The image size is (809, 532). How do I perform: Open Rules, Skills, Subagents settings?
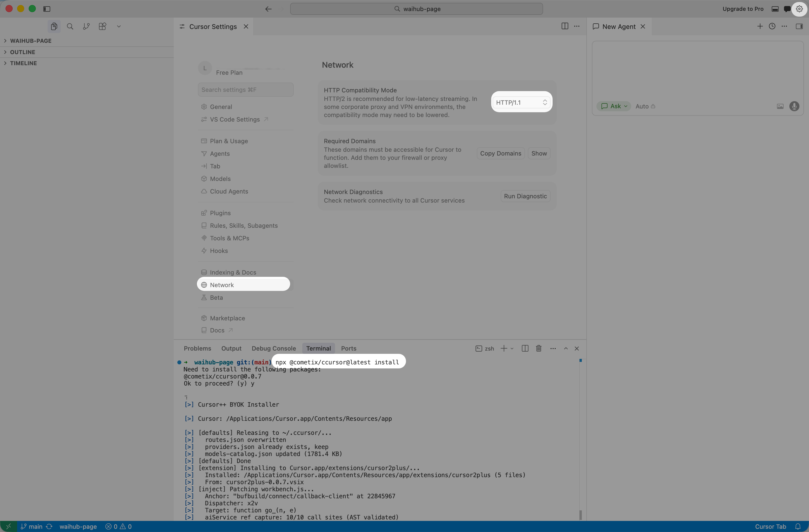(x=245, y=225)
